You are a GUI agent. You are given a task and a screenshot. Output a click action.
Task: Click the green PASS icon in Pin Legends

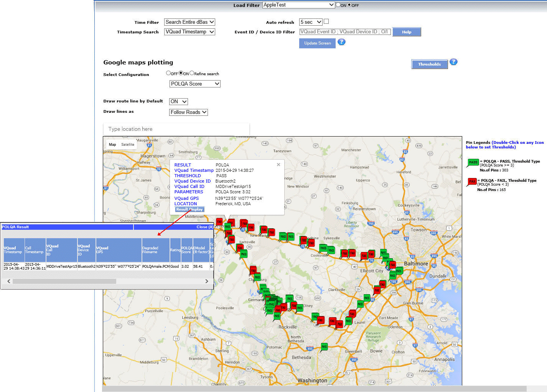point(473,163)
